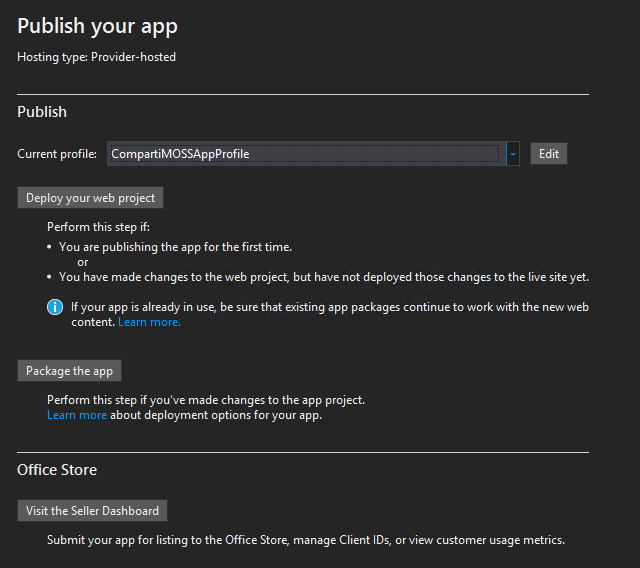Click the Current profile label
The image size is (640, 568).
pyautogui.click(x=57, y=154)
